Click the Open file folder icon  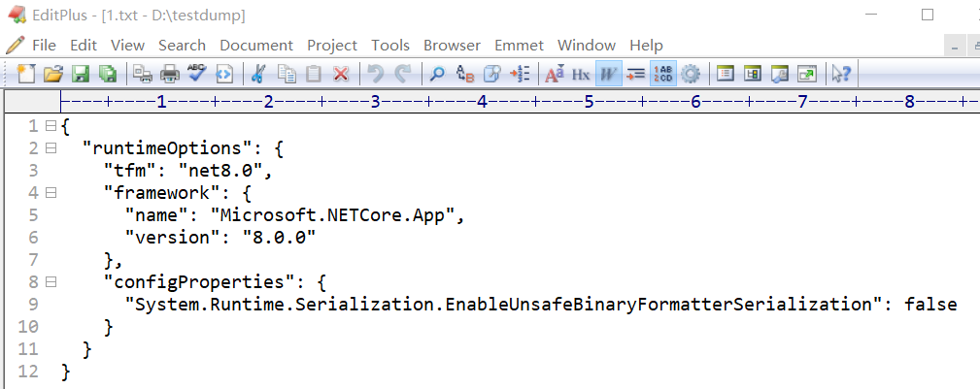click(x=53, y=75)
